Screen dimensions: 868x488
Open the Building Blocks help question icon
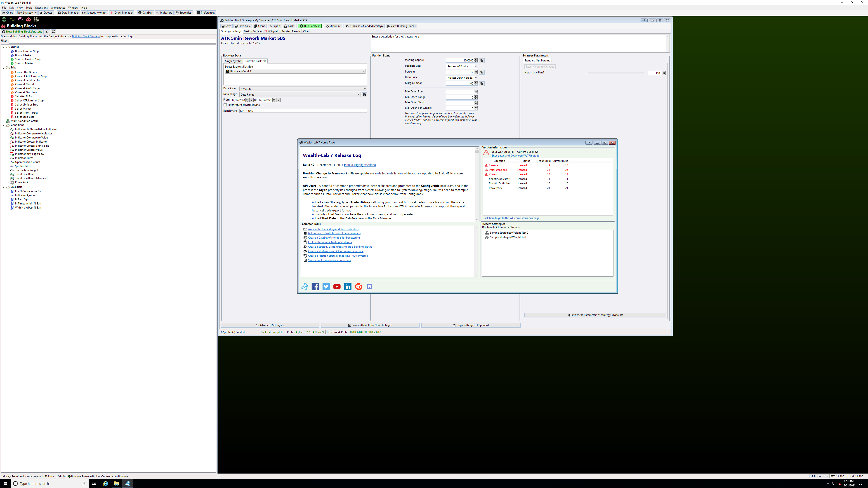pyautogui.click(x=54, y=32)
